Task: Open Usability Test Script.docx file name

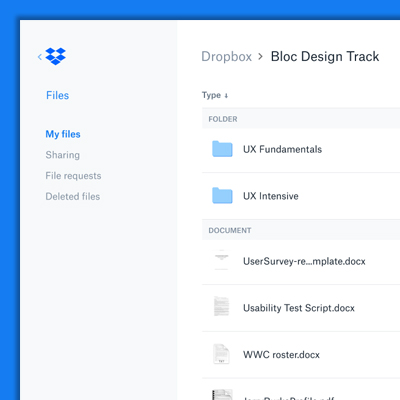Action: tap(299, 308)
